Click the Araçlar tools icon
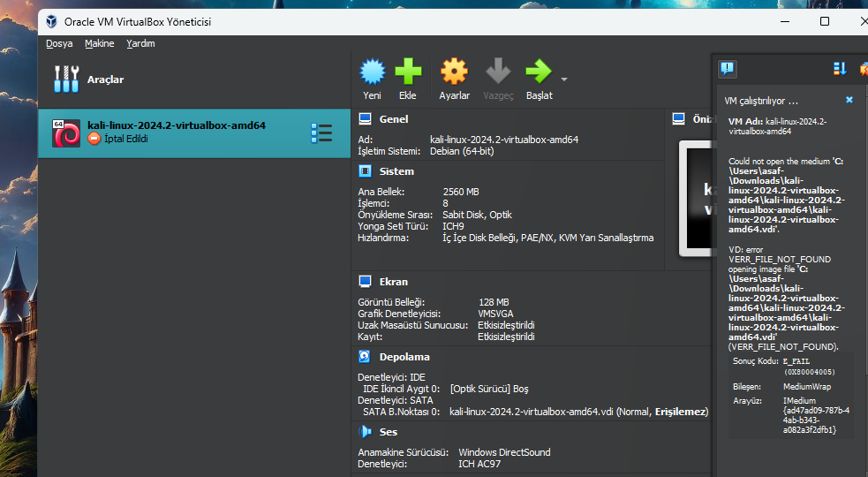Viewport: 868px width, 477px height. [66, 79]
